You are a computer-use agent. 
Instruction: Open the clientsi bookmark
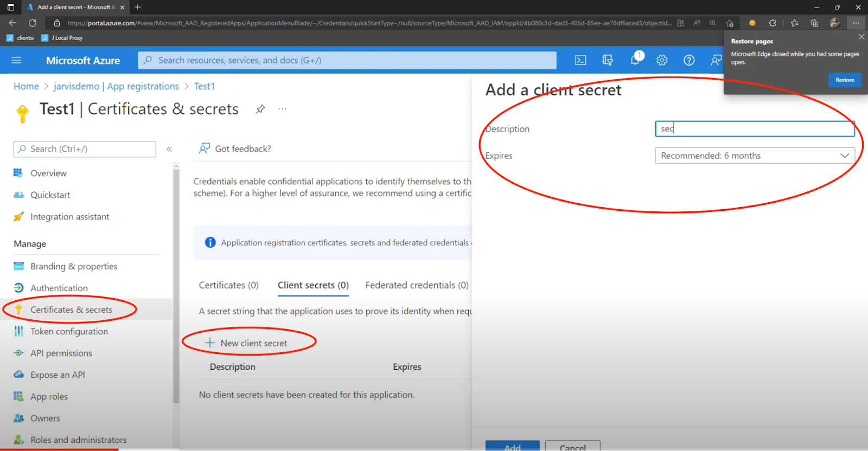20,38
